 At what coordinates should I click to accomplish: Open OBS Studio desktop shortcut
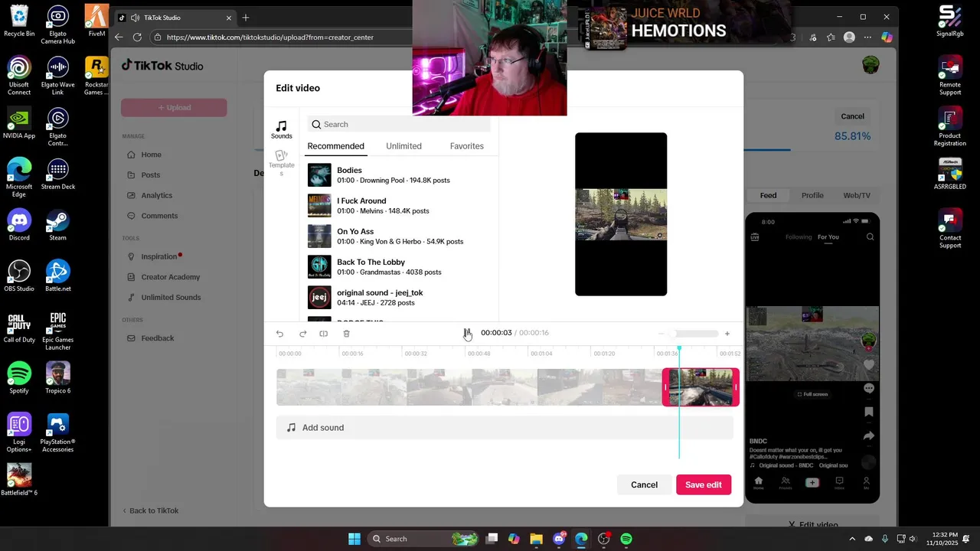coord(19,275)
